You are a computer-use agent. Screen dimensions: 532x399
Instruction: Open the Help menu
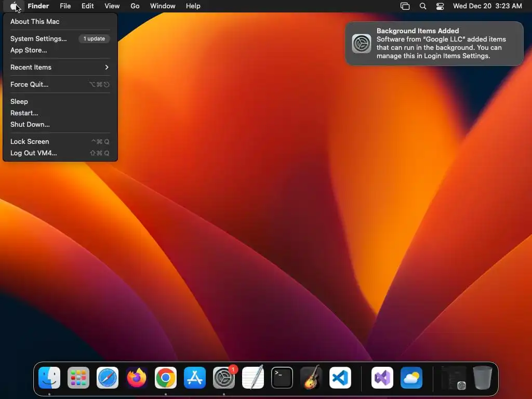193,6
